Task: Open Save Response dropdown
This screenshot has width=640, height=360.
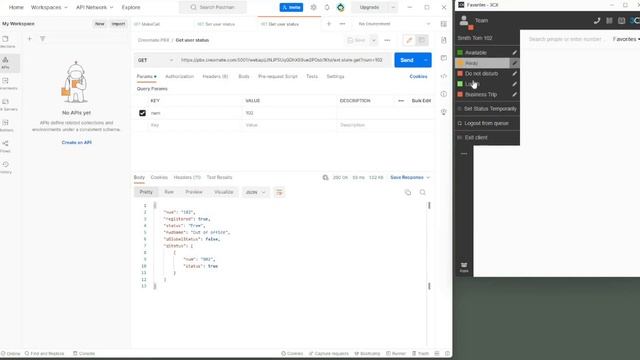Action: click(x=410, y=178)
